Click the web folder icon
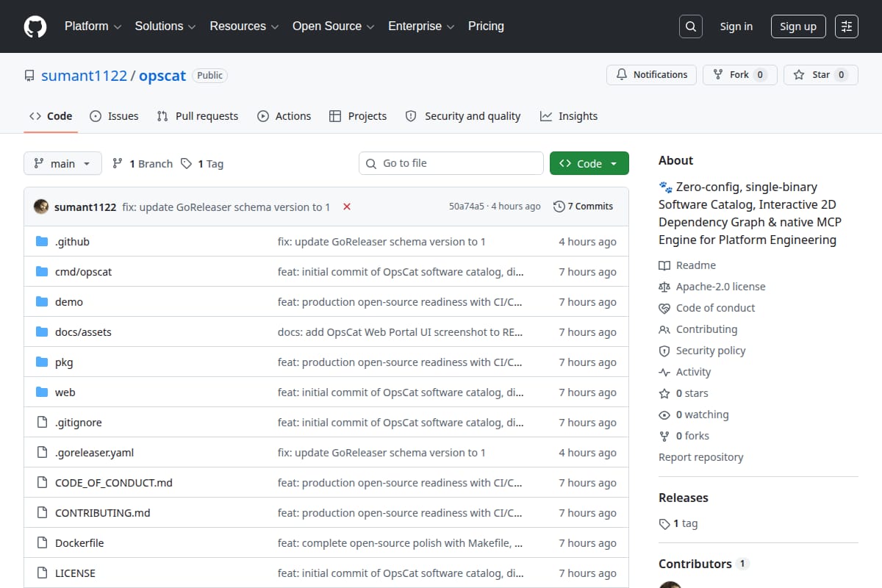The width and height of the screenshot is (882, 588). pyautogui.click(x=42, y=392)
